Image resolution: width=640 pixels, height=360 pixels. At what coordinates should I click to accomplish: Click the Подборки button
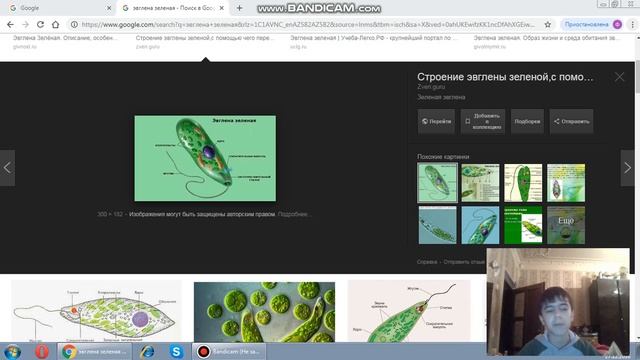coord(527,121)
